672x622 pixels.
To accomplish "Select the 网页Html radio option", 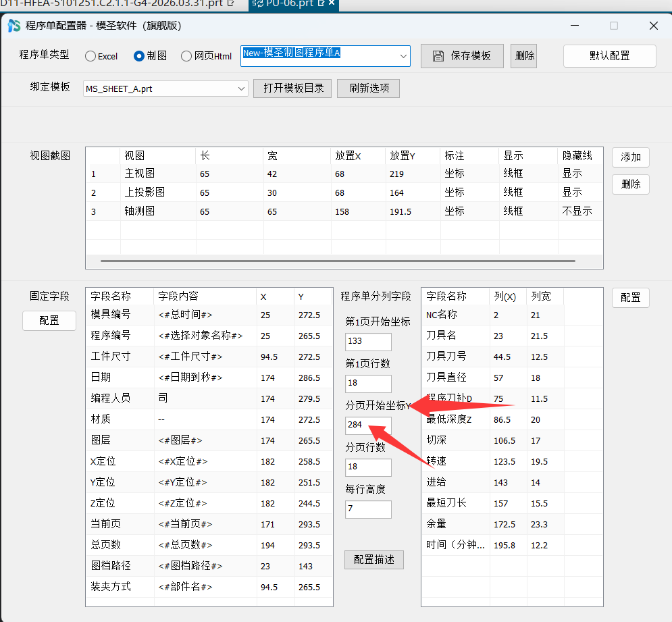I will [x=206, y=56].
